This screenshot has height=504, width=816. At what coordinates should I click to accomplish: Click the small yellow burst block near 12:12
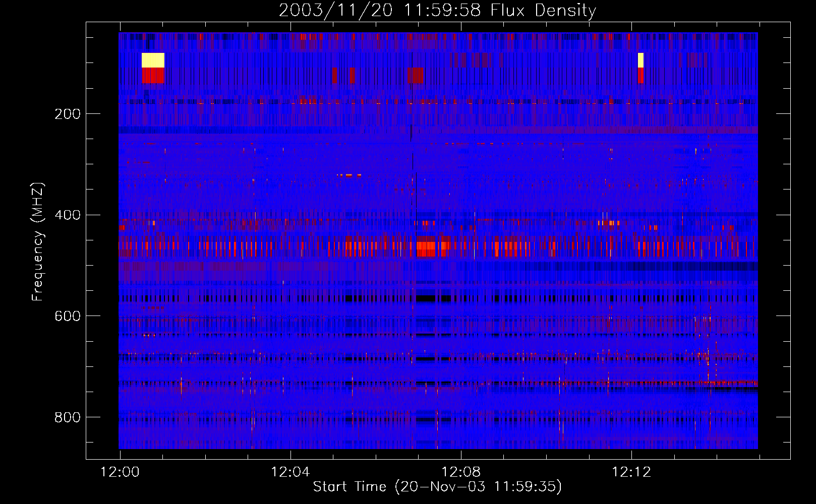(x=640, y=60)
